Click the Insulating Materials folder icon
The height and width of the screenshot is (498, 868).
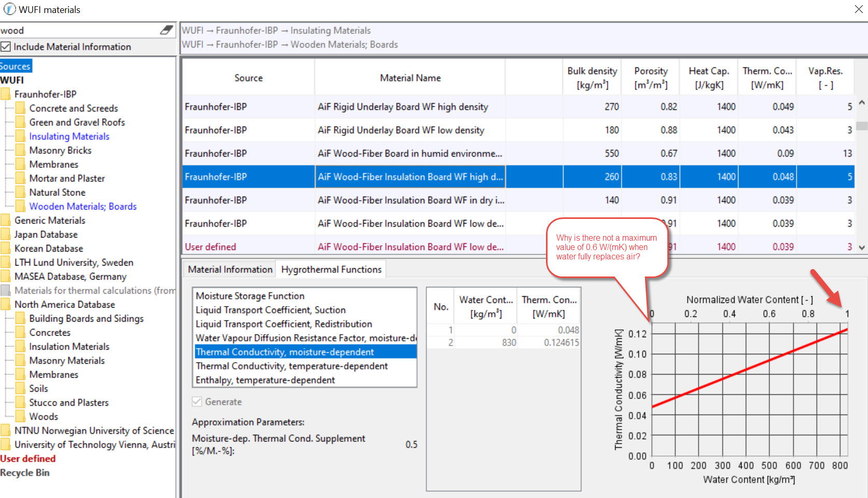coord(20,136)
